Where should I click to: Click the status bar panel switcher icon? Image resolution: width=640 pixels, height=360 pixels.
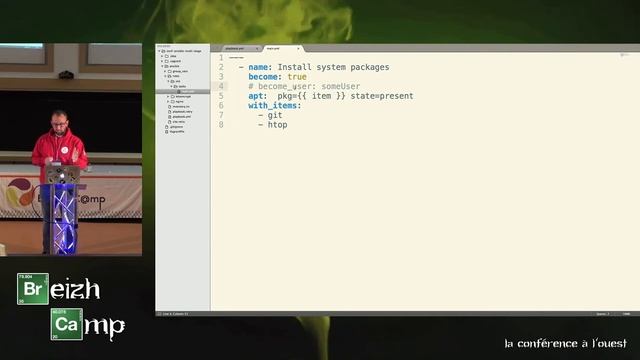(159, 314)
